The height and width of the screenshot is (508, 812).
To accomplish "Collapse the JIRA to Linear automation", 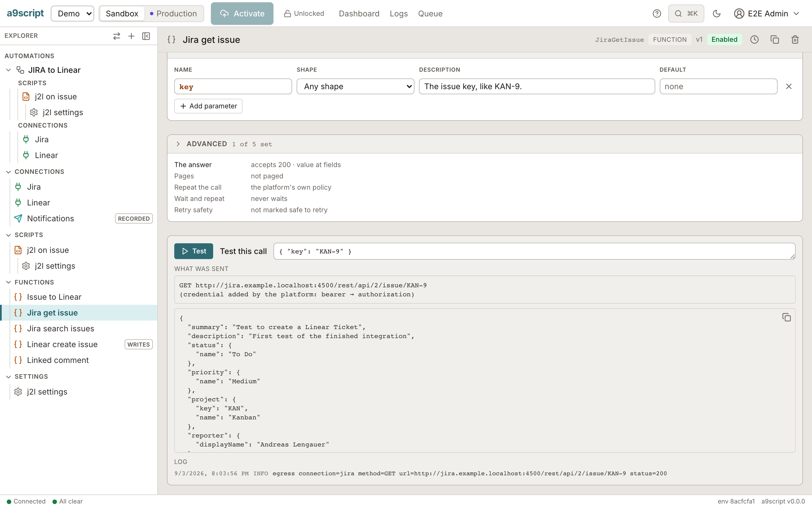I will (9, 70).
